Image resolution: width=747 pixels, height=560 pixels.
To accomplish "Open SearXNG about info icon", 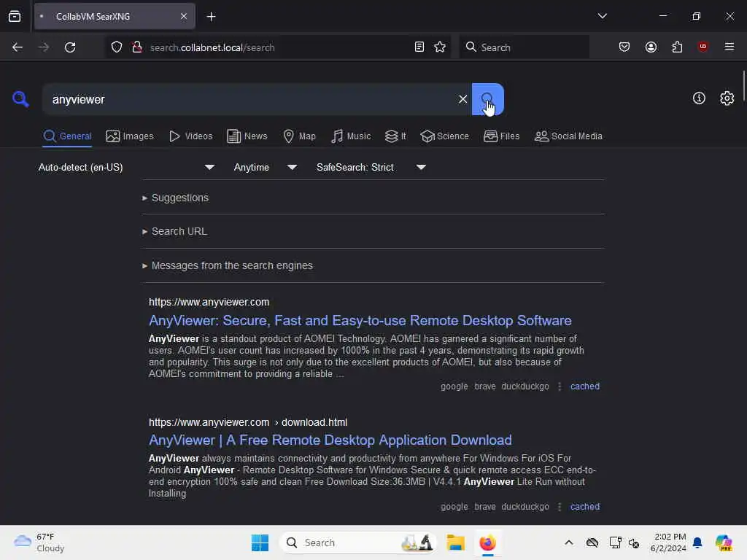I will click(699, 98).
